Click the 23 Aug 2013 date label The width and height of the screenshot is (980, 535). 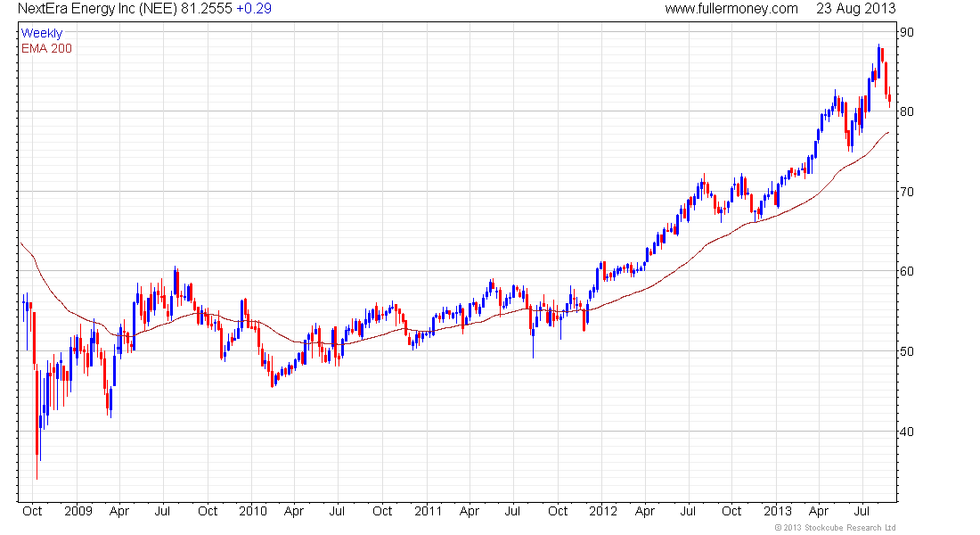855,9
